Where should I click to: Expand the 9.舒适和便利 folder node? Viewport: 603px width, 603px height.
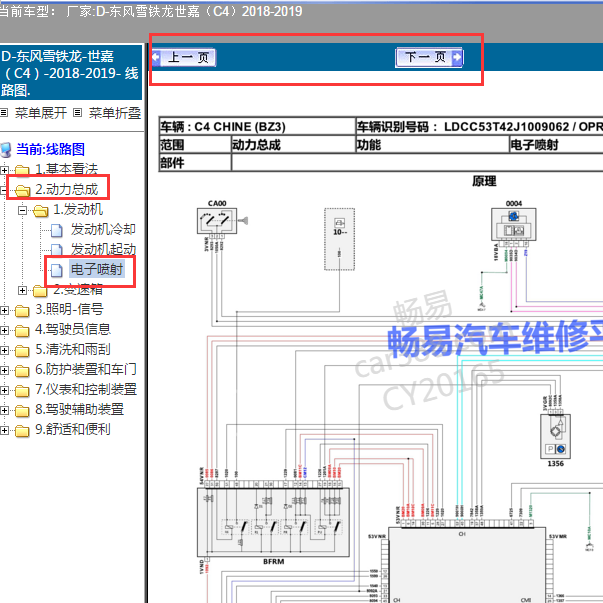click(x=4, y=430)
